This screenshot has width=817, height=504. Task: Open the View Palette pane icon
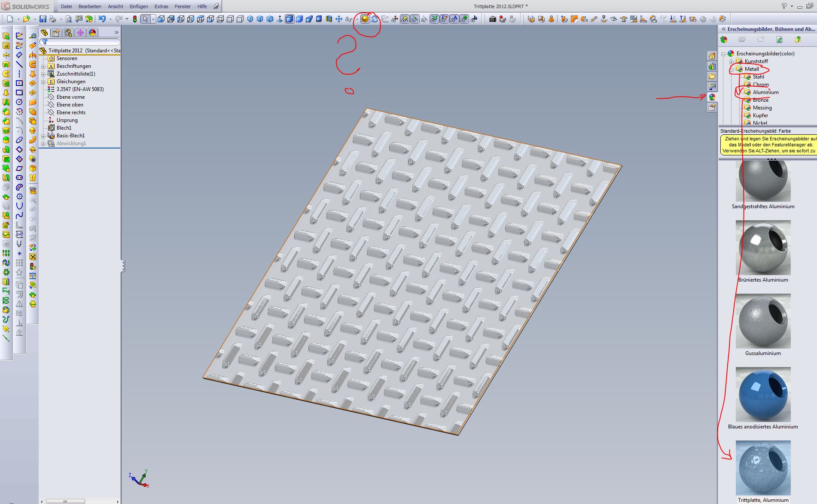(x=712, y=87)
